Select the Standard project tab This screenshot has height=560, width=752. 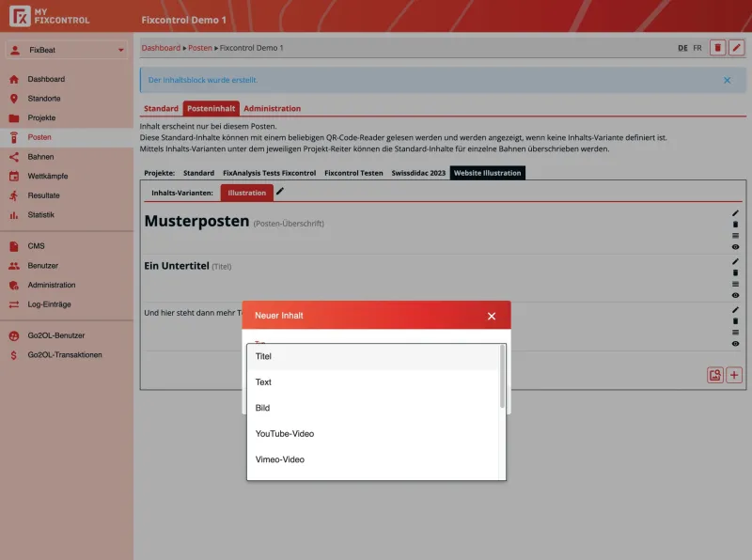tap(198, 173)
